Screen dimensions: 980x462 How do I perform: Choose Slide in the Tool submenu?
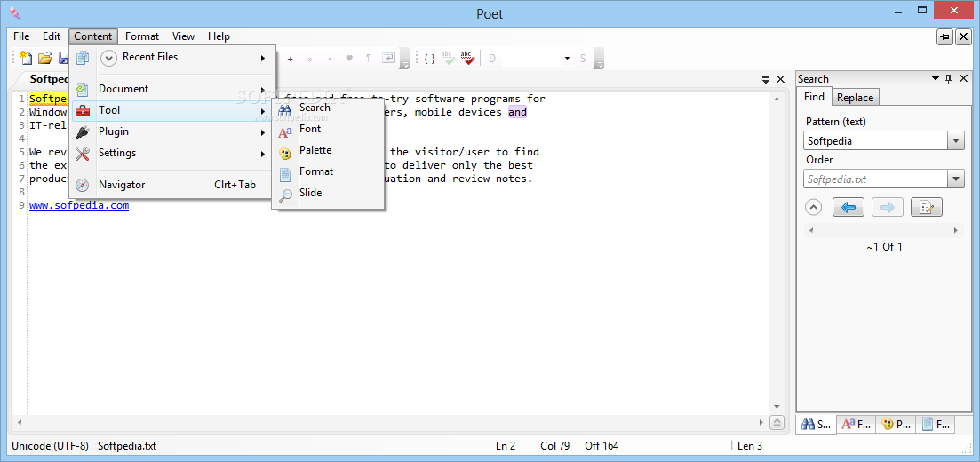pyautogui.click(x=328, y=193)
